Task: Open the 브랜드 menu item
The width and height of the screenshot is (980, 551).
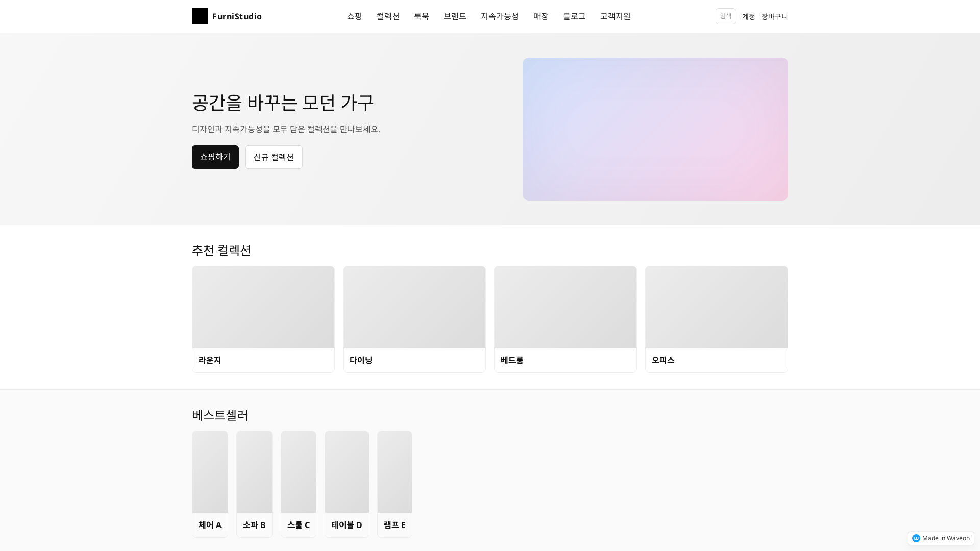Action: click(455, 16)
